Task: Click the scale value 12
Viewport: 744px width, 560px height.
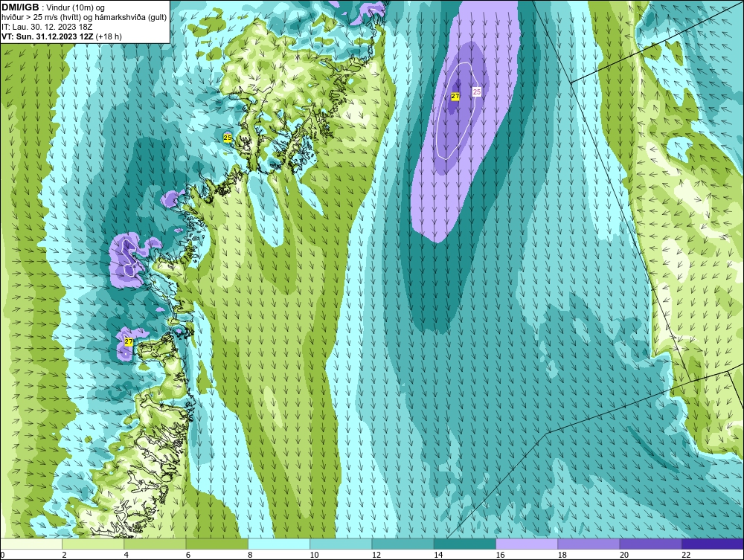Action: click(376, 556)
